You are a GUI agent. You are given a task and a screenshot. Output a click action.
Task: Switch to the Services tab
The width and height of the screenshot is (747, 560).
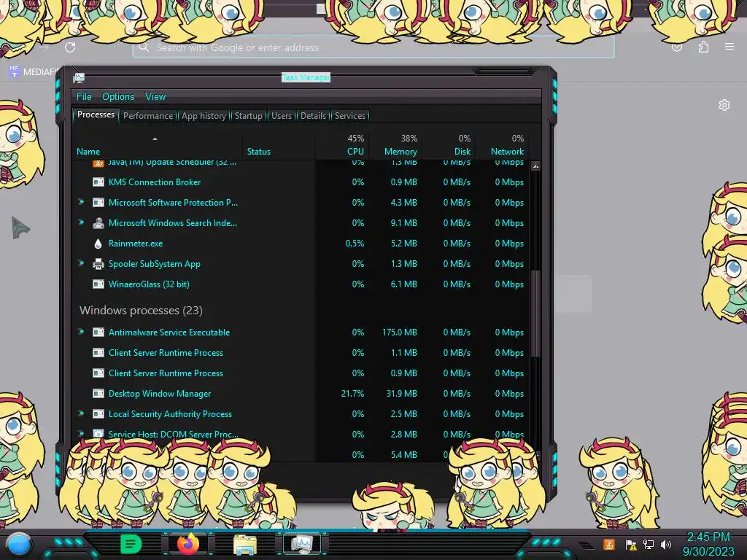click(x=349, y=116)
